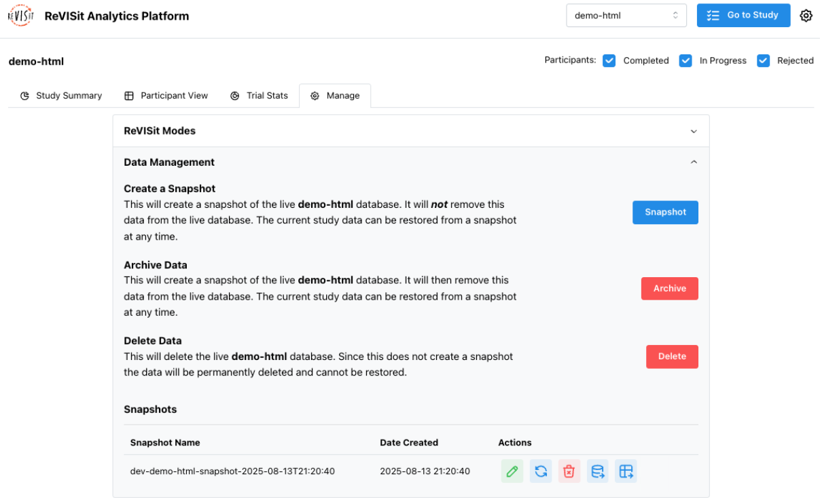
Task: Disable the Rejected participants checkbox
Action: [x=763, y=60]
